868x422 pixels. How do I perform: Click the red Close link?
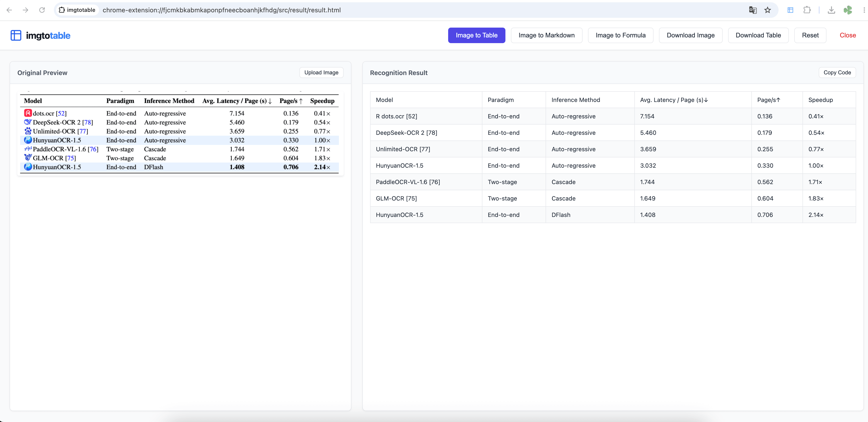[x=847, y=35]
